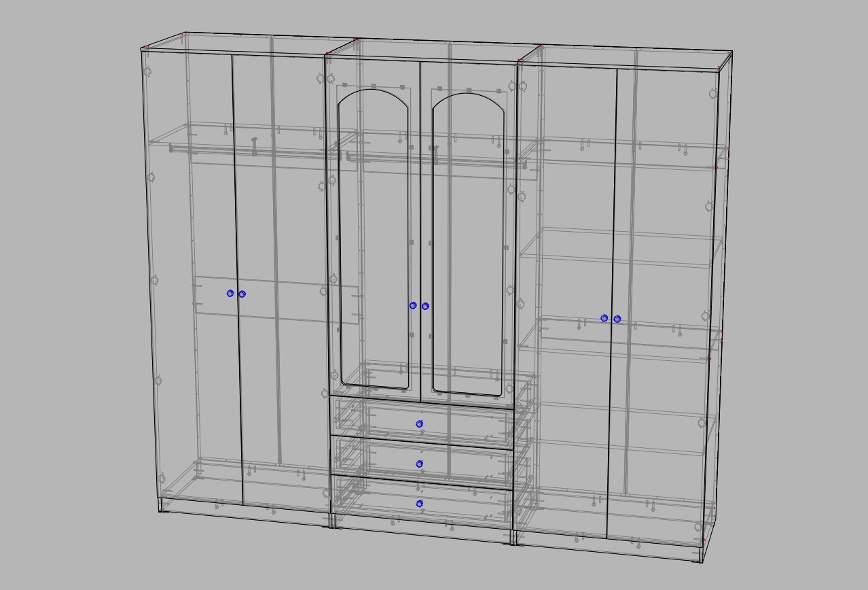Viewport: 868px width, 590px height.
Task: Click the bottom drawer's blue handle
Action: (420, 504)
